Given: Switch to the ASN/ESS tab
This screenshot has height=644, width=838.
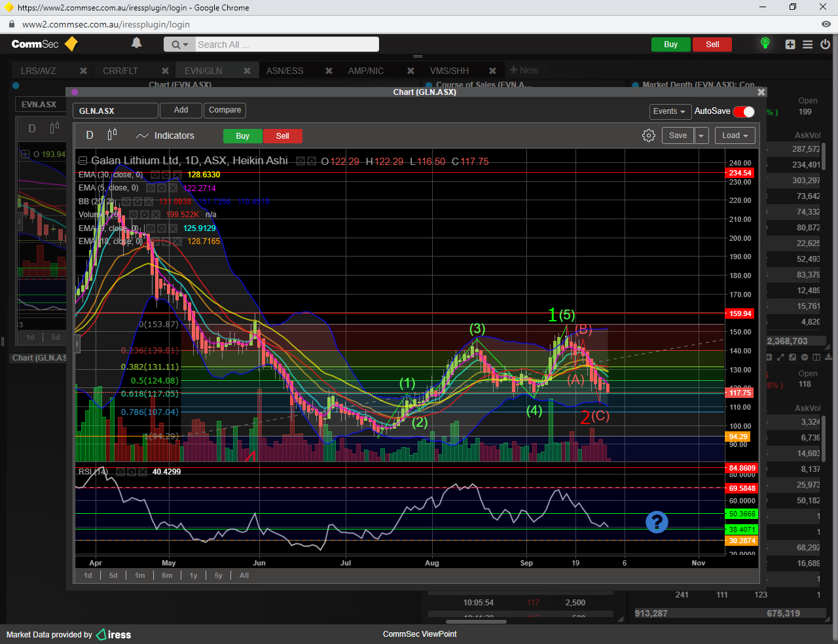Looking at the screenshot, I should coord(285,71).
